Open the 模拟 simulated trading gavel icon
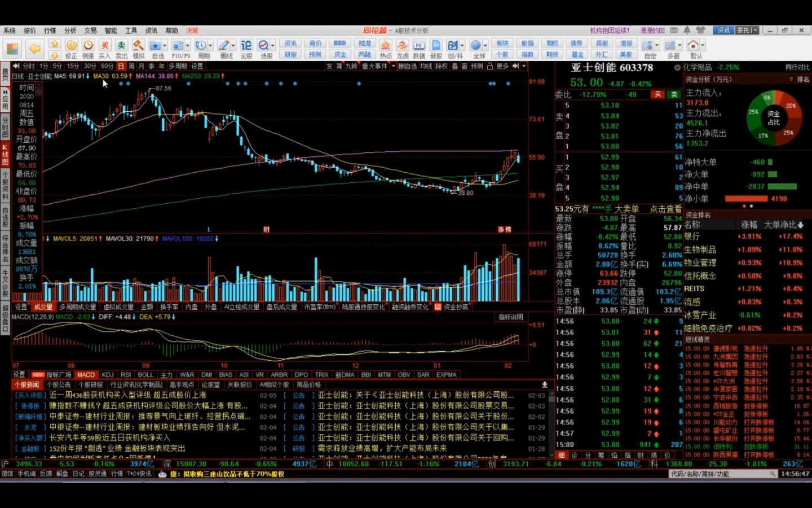This screenshot has width=812, height=508. [x=138, y=45]
